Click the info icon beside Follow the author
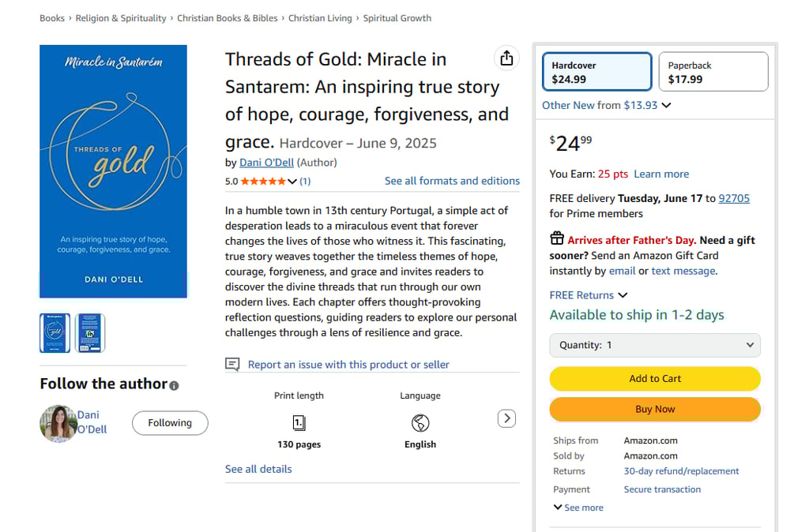809x532 pixels. pos(174,385)
